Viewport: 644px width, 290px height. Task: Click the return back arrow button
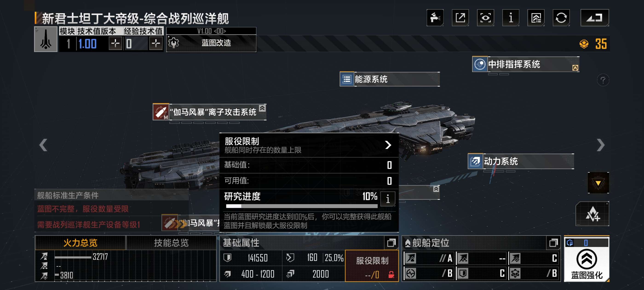[595, 18]
